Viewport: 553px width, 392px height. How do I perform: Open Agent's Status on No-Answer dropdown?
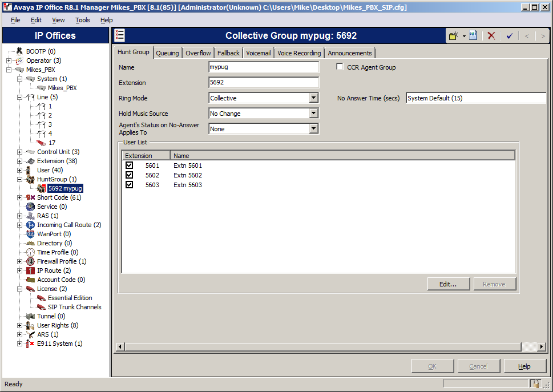coord(313,128)
